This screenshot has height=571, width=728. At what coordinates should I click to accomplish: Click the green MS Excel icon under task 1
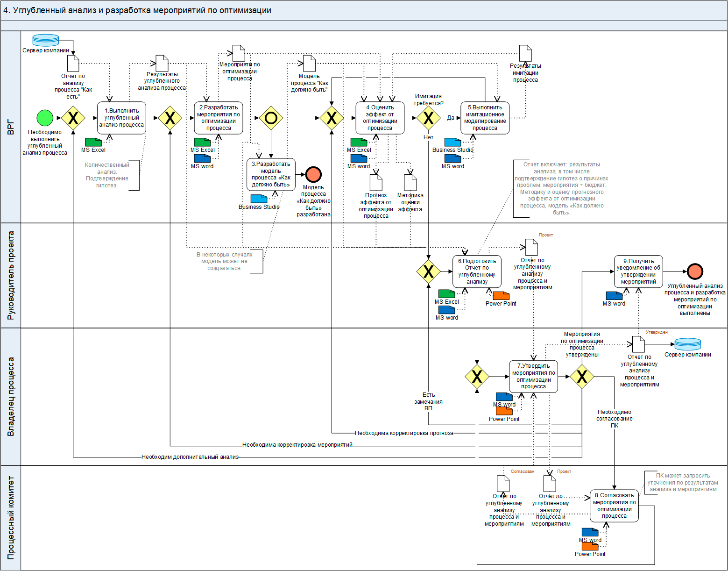coord(93,142)
